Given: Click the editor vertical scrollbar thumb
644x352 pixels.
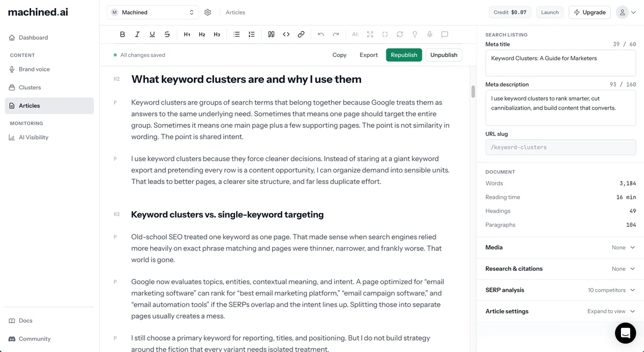Looking at the screenshot, I should [x=473, y=91].
